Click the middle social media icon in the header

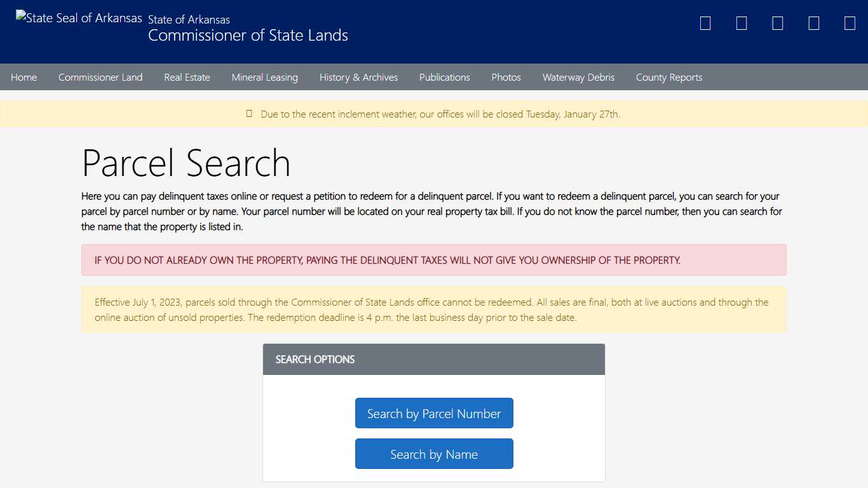point(777,22)
